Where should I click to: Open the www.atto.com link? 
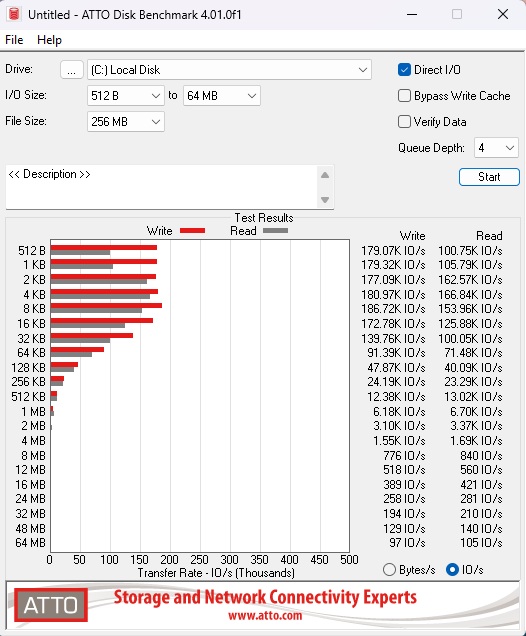coord(265,616)
